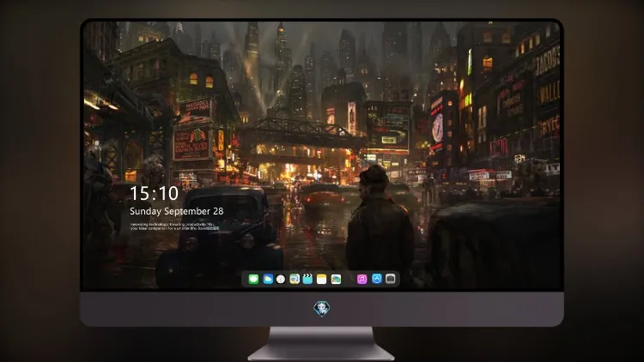Click the logo on the monitor chin
Viewport: 644px width, 362px height.
click(x=322, y=309)
